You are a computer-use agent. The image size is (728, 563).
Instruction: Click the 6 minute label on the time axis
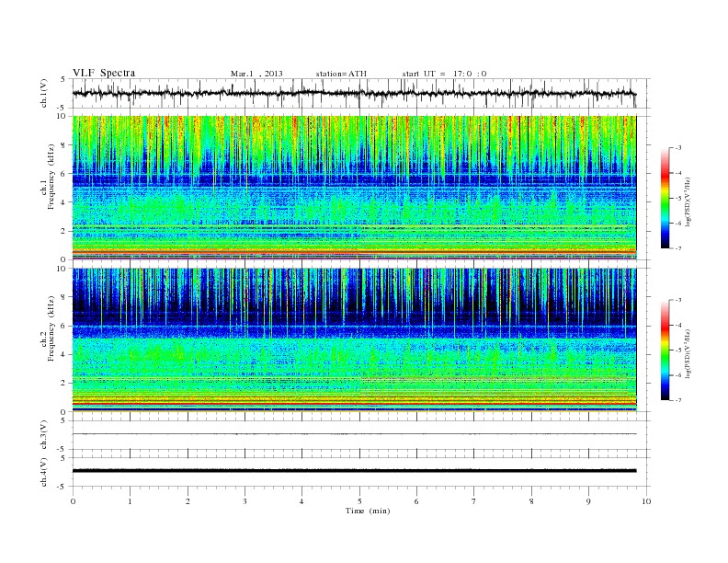416,501
